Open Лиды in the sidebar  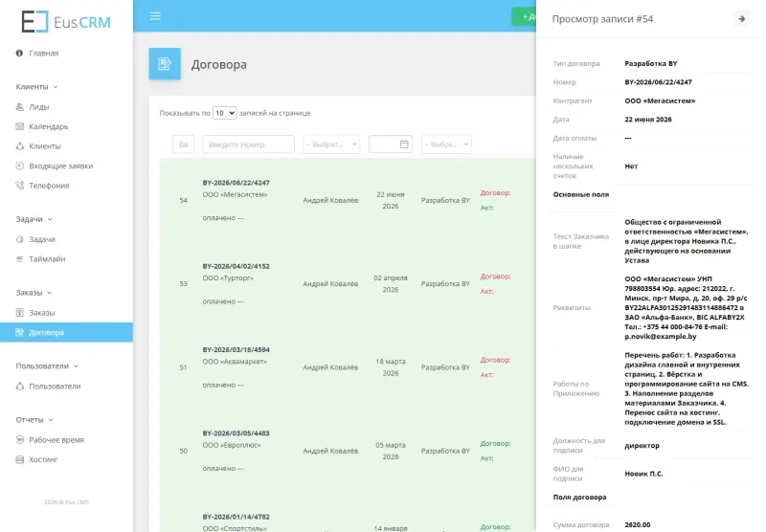point(38,107)
